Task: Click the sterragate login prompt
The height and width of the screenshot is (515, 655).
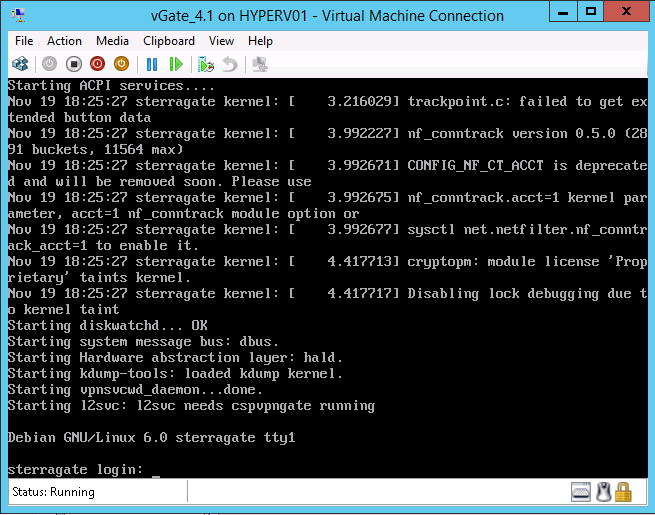Action: point(76,470)
